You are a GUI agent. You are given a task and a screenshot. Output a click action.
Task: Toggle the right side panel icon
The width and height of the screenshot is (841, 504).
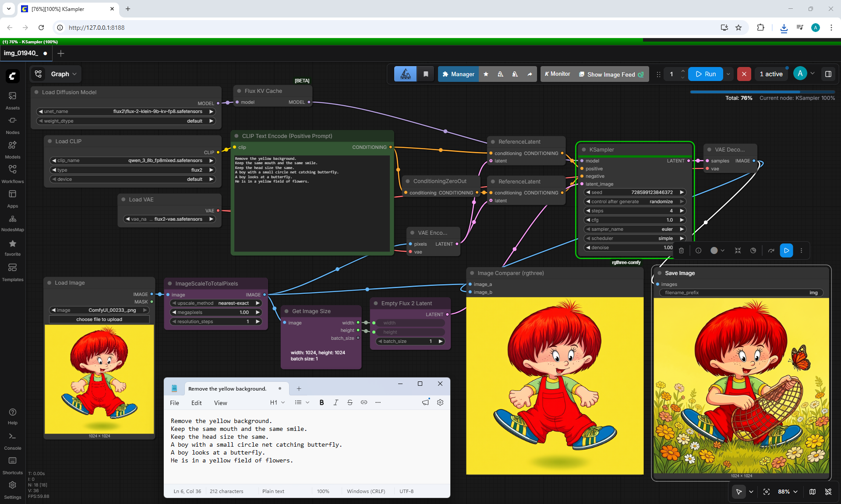[828, 74]
